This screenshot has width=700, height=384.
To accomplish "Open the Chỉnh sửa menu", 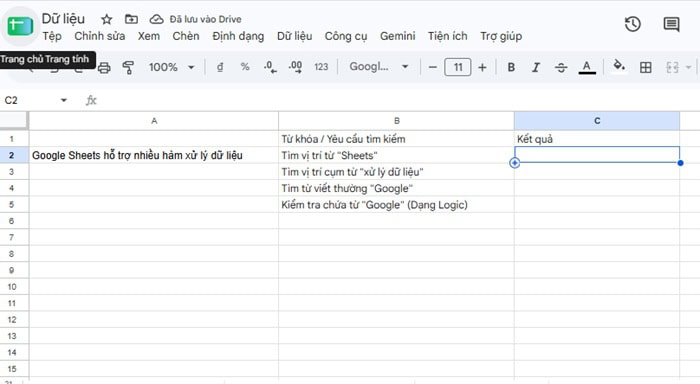I will (100, 36).
